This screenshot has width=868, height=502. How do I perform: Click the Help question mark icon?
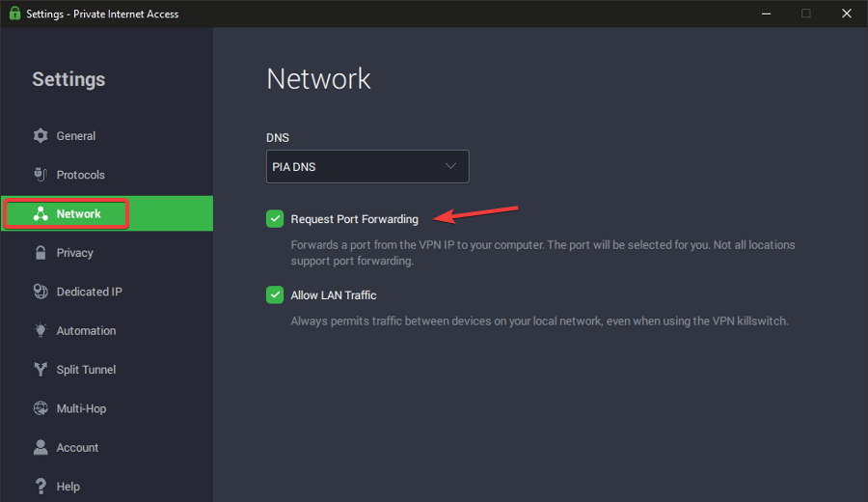(41, 487)
